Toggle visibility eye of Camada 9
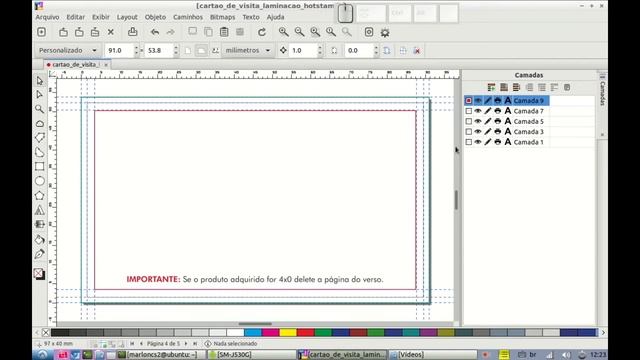The width and height of the screenshot is (640, 360). pos(478,100)
